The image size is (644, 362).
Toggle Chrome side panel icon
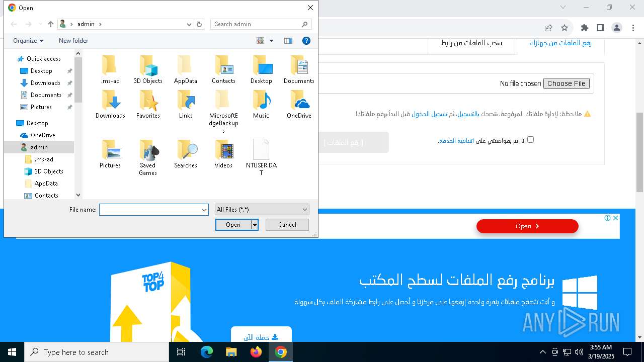coord(600,28)
